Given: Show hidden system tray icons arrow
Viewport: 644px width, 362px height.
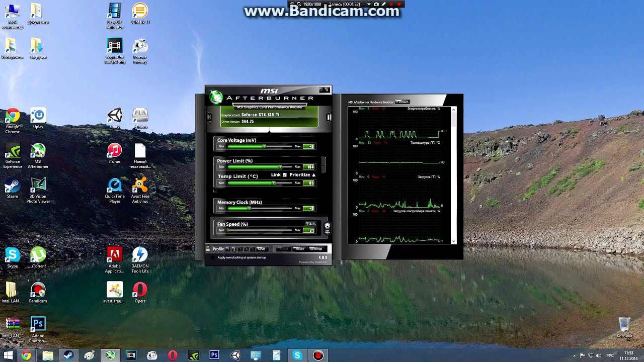Looking at the screenshot, I should [574, 355].
